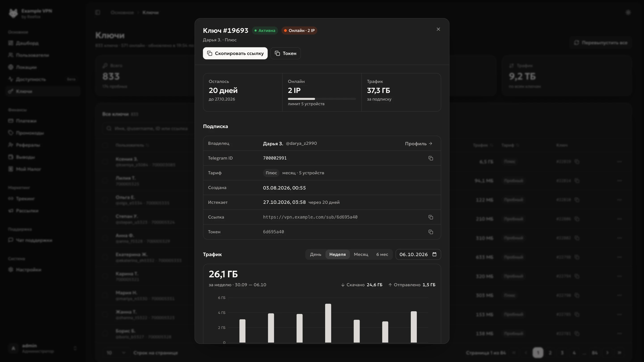644x362 pixels.
Task: Click the Плюс tariff badge
Action: (x=271, y=173)
